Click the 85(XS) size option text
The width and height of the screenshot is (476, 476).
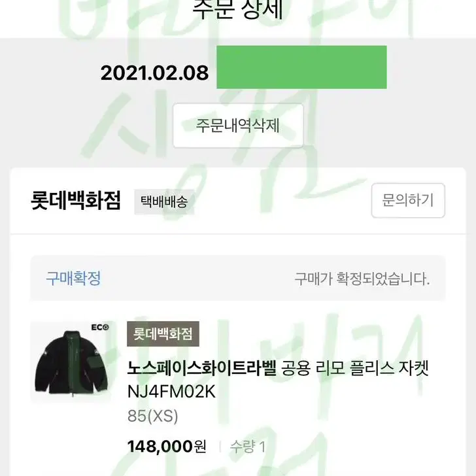point(153,416)
